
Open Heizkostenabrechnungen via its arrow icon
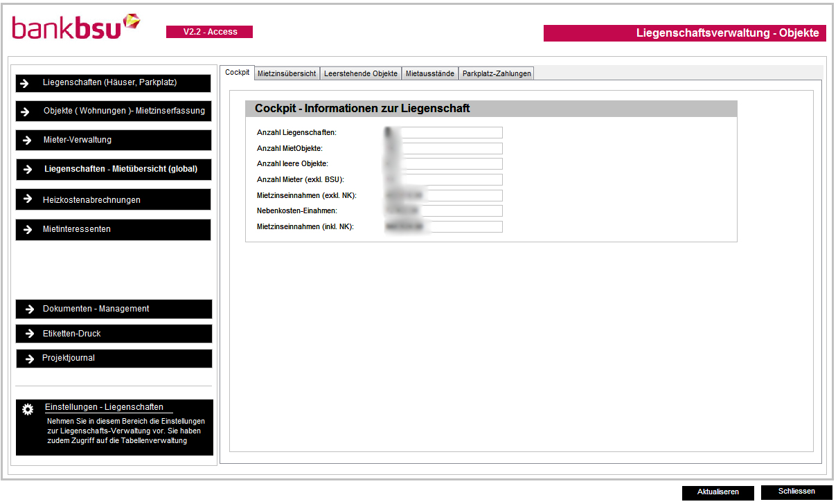pyautogui.click(x=26, y=199)
